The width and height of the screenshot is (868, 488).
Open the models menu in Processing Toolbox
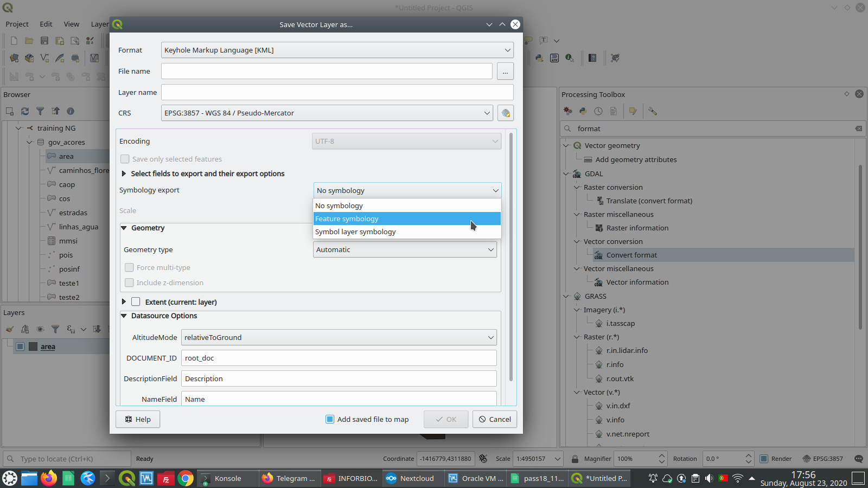[x=568, y=111]
